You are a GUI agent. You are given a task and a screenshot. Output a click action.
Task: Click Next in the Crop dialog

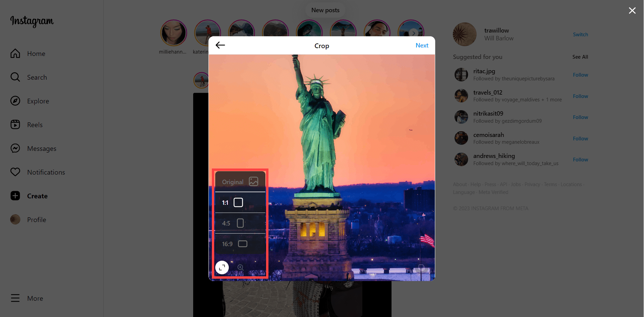[x=422, y=45]
